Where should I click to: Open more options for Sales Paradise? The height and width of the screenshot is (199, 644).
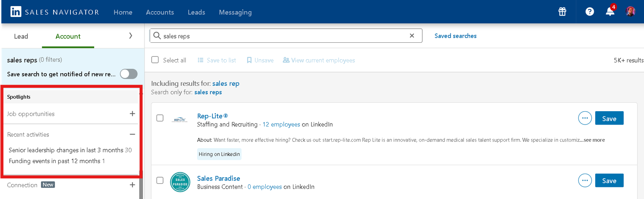coord(585,180)
